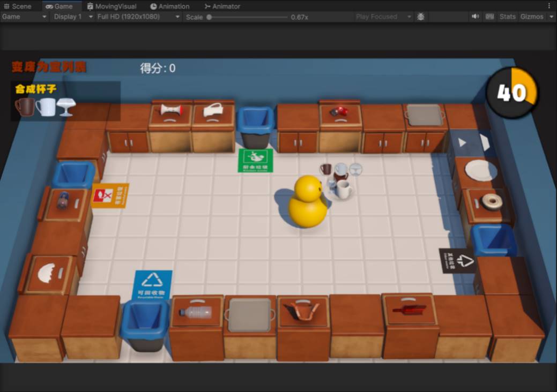Image resolution: width=557 pixels, height=392 pixels.
Task: Click the orange hazardous waste sign
Action: point(109,195)
